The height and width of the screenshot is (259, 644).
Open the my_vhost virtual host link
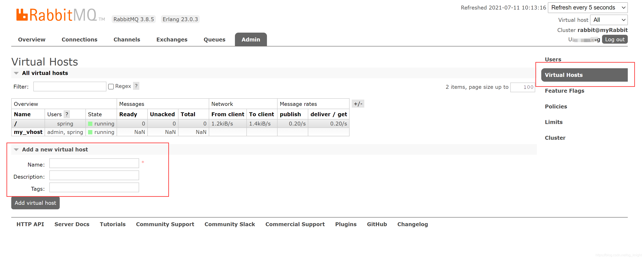28,132
